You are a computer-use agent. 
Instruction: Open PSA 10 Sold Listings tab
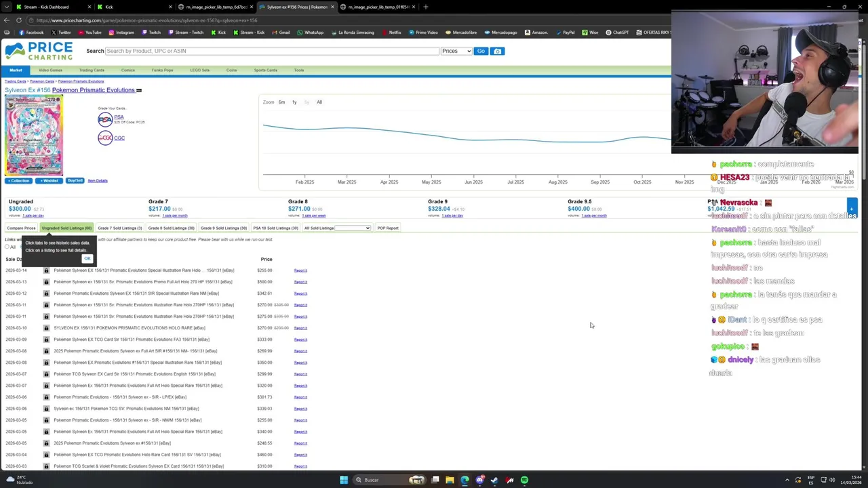275,228
